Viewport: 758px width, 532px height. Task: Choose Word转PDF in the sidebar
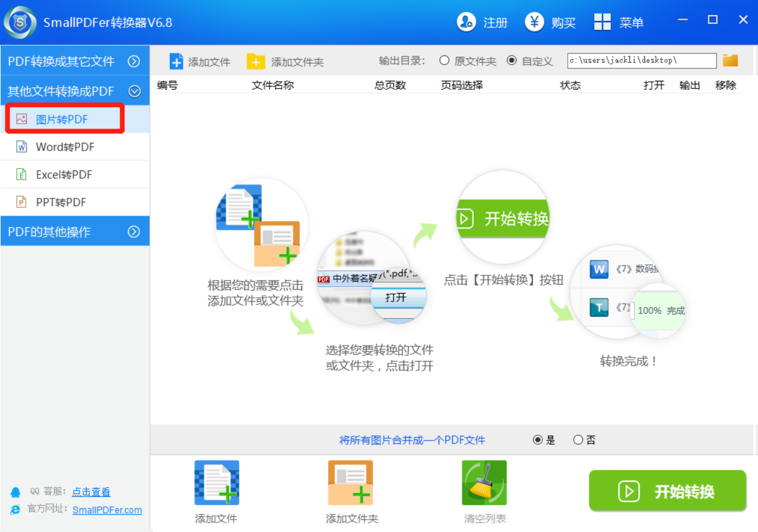coord(75,146)
